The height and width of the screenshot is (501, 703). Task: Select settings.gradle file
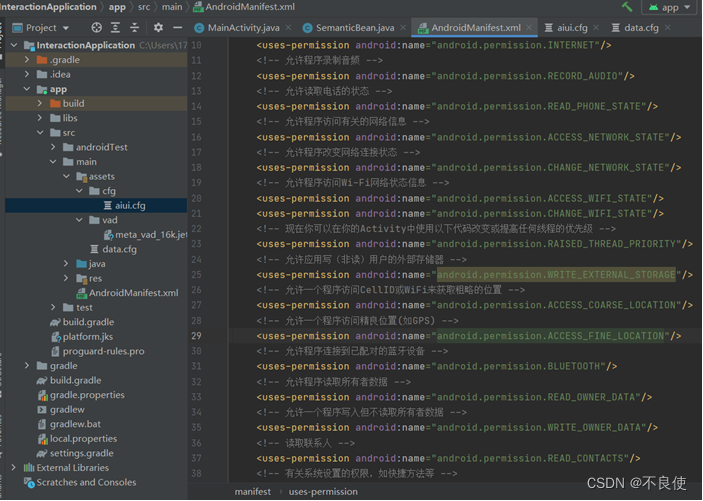75,453
